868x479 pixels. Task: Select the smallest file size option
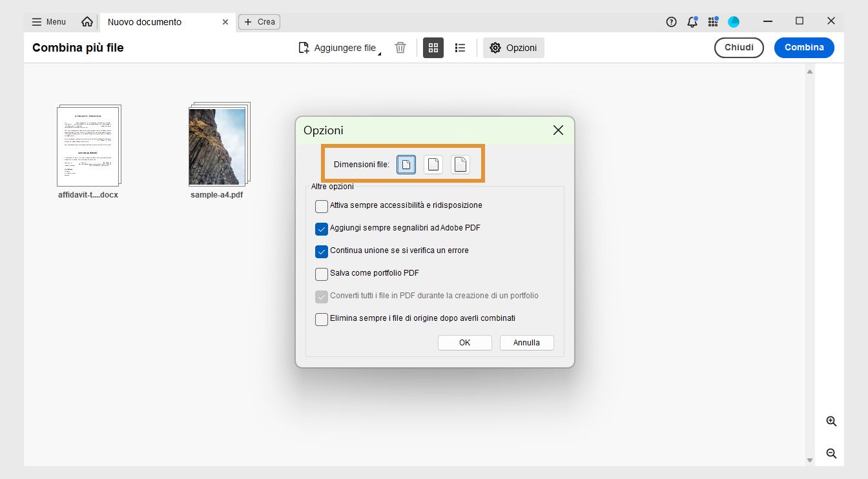click(x=406, y=164)
